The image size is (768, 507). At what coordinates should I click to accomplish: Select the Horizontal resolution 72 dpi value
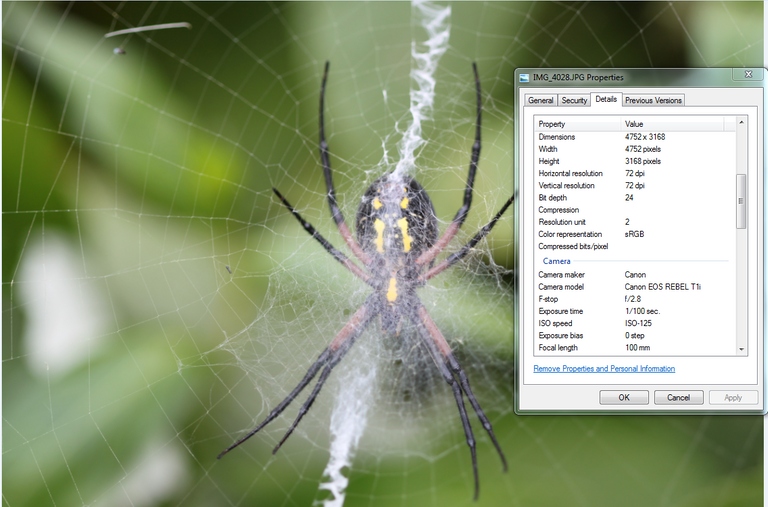point(635,173)
